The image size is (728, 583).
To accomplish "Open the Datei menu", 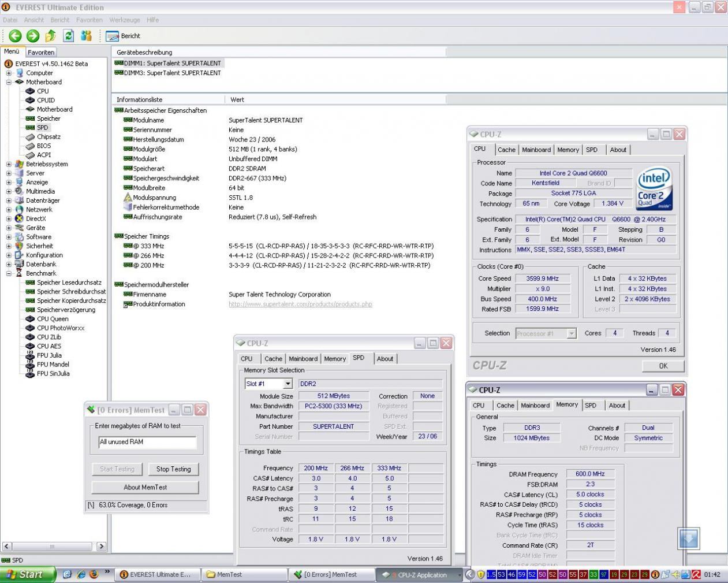I will (10, 20).
